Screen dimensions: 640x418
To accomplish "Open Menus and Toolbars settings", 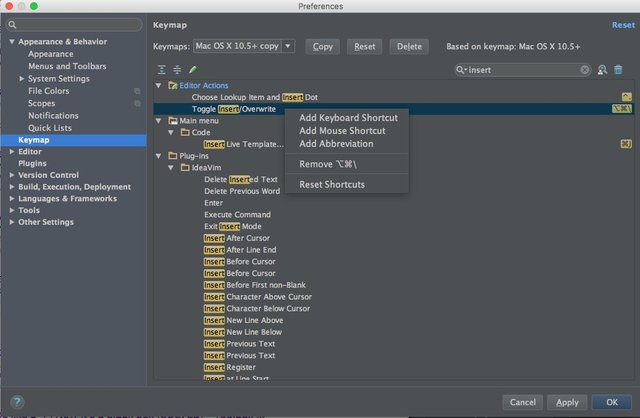I will (x=67, y=67).
